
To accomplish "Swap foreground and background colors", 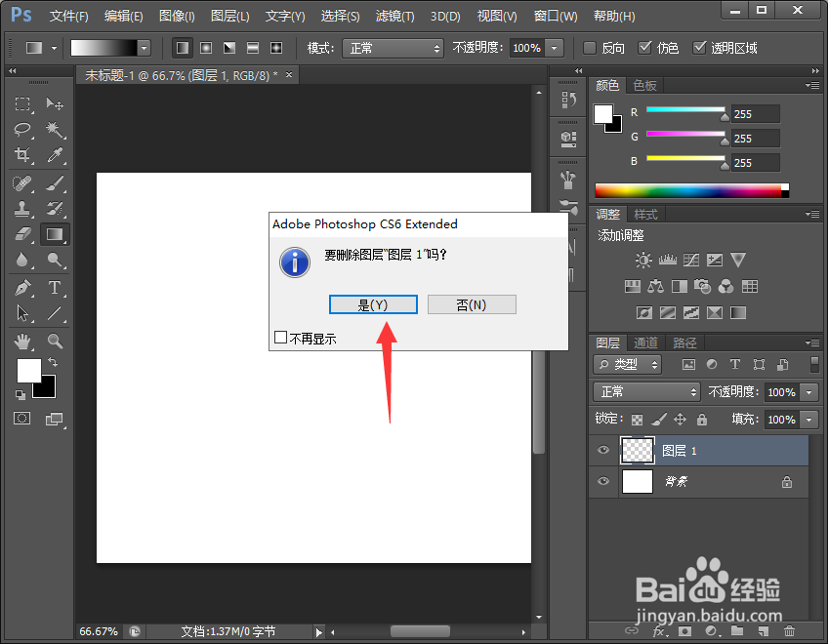I will coord(53,362).
